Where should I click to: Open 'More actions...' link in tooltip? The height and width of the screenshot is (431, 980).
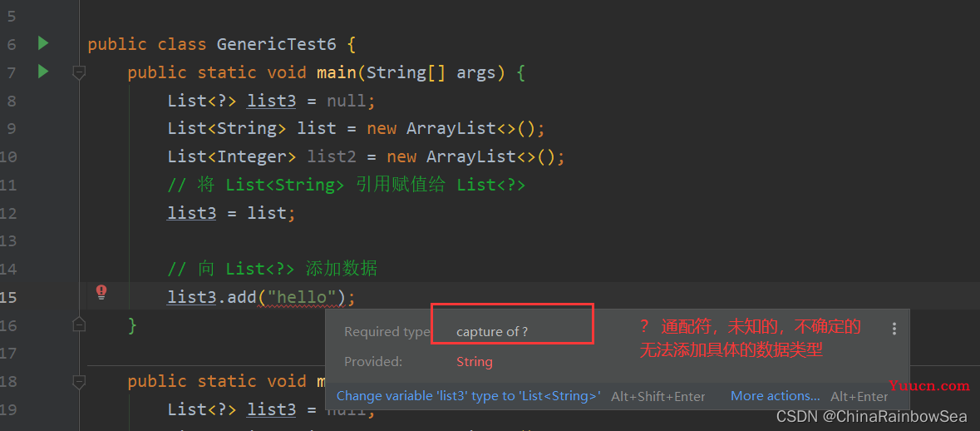tap(775, 396)
